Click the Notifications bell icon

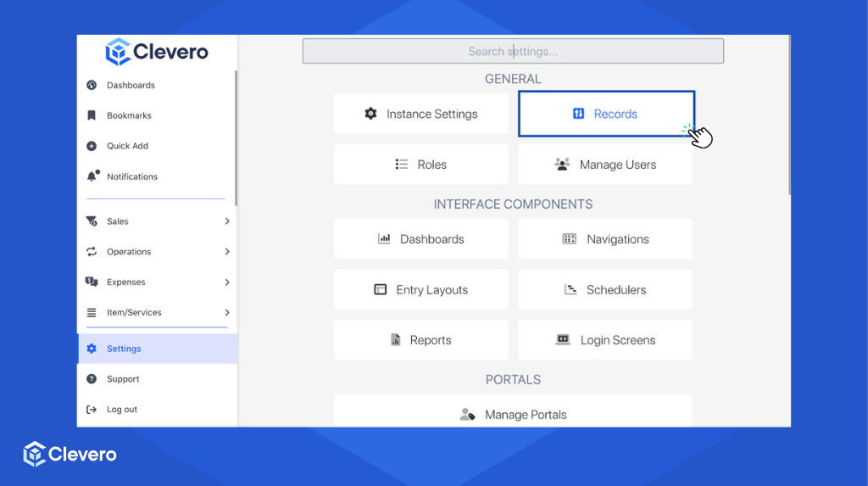(x=93, y=176)
